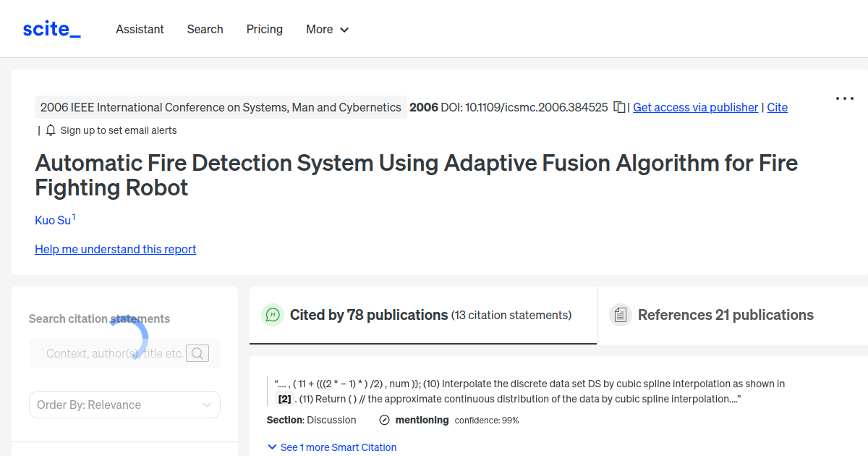Go to the Pricing page
The image size is (868, 456).
pyautogui.click(x=265, y=29)
